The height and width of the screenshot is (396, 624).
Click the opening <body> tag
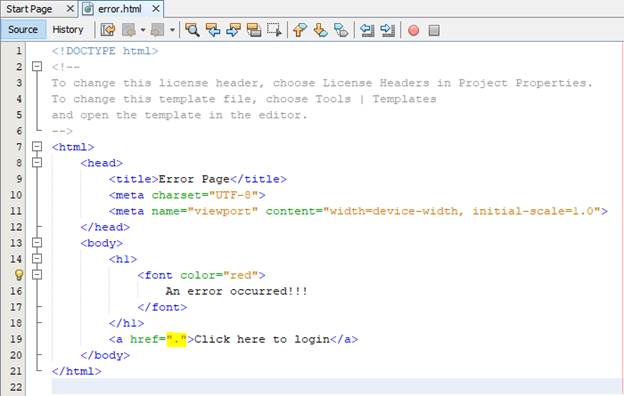[x=101, y=243]
